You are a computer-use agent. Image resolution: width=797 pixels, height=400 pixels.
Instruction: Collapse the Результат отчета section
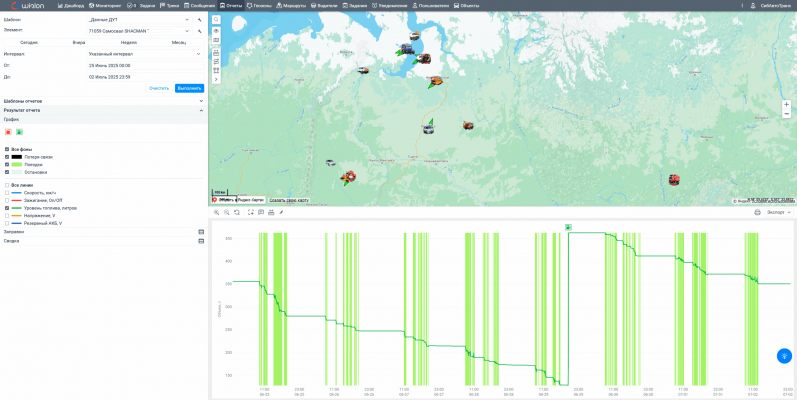click(103, 110)
